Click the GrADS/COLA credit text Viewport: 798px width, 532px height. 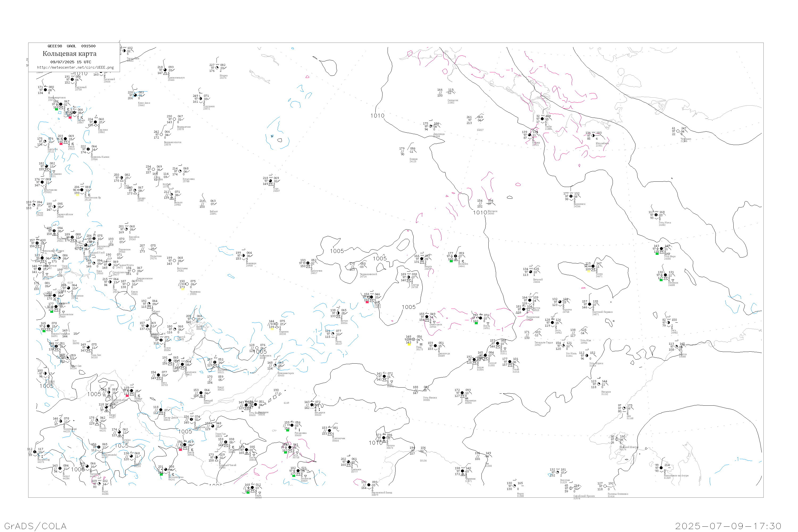[35, 526]
